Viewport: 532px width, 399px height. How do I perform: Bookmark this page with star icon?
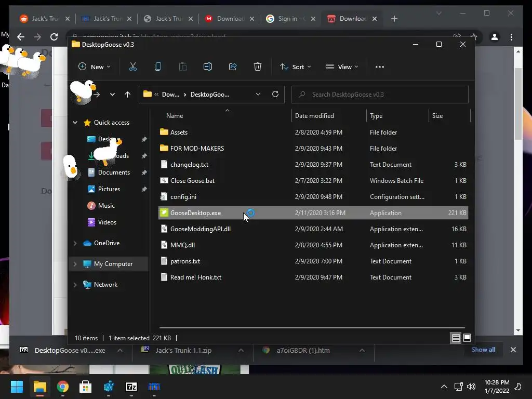(474, 36)
